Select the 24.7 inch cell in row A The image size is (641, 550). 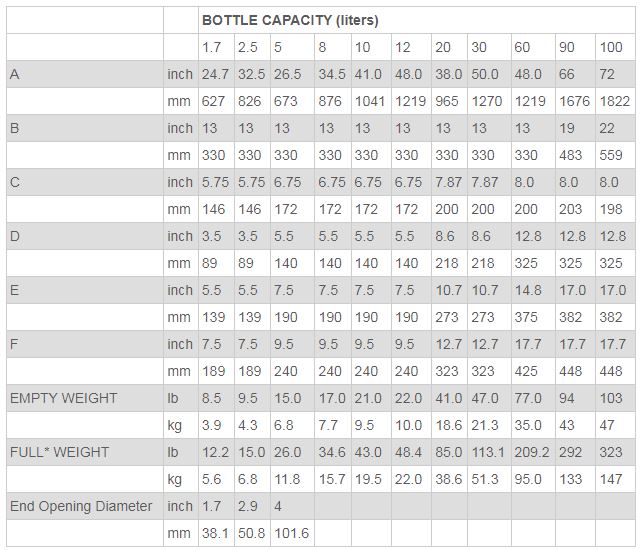tap(215, 74)
